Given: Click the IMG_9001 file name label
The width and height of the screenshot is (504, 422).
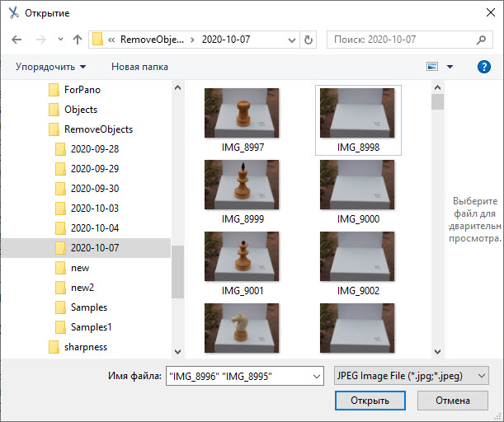Looking at the screenshot, I should [x=243, y=291].
